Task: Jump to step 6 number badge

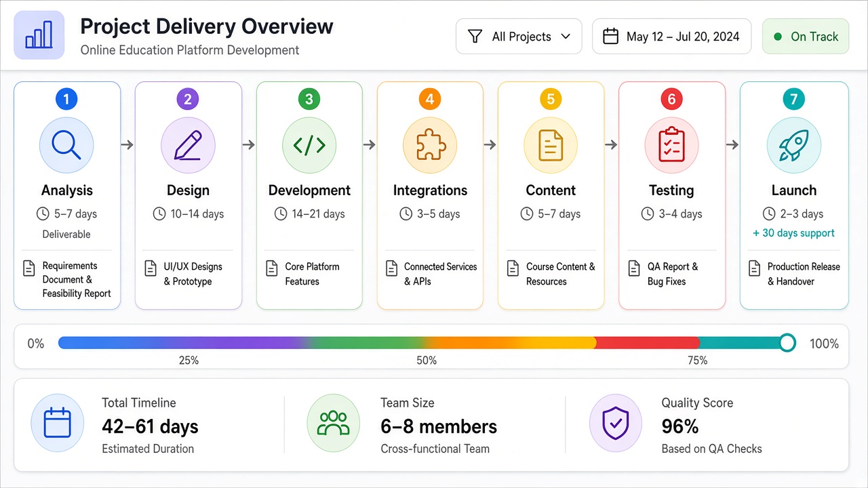Action: [672, 100]
